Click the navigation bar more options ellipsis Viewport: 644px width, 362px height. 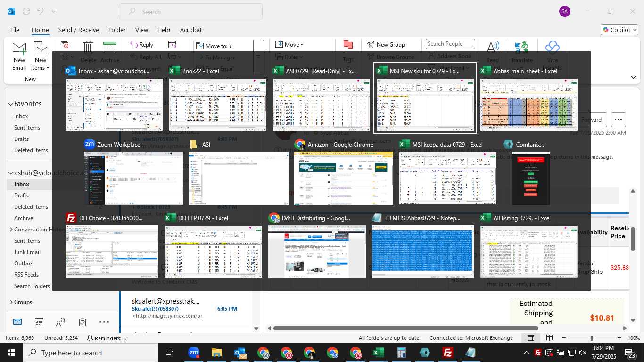pyautogui.click(x=104, y=322)
